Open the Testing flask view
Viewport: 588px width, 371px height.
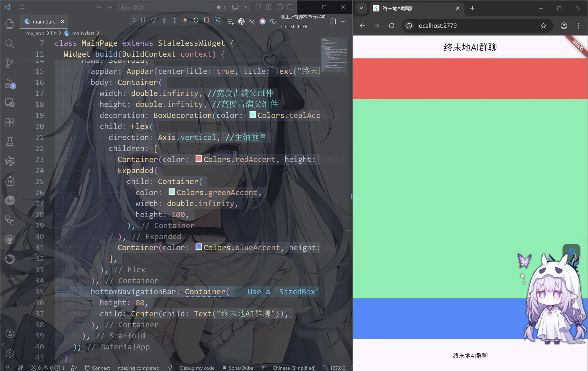coord(10,142)
